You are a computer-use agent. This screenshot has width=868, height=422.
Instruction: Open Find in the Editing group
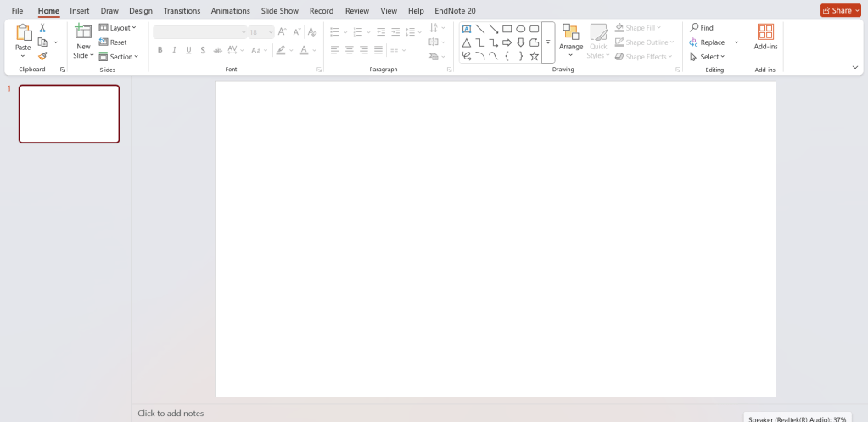tap(702, 28)
